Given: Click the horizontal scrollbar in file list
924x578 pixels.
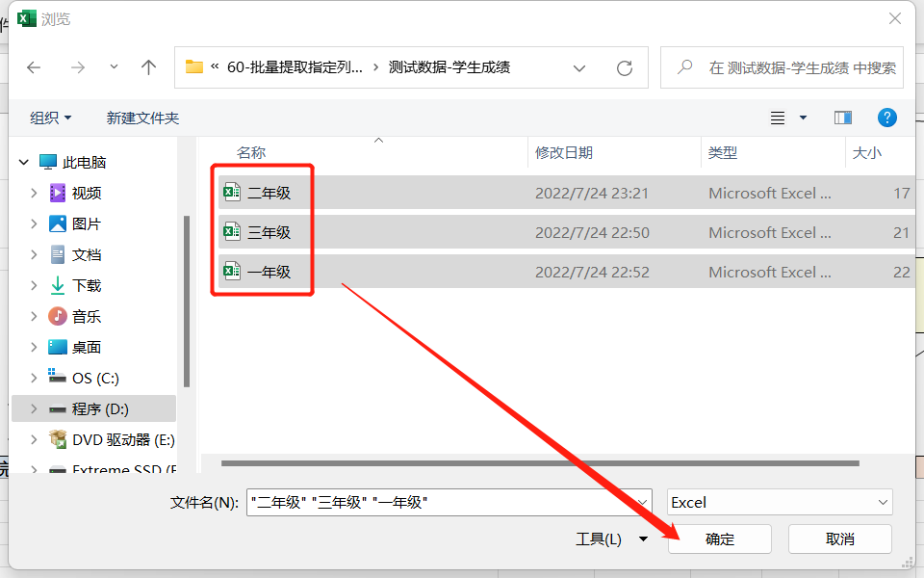Looking at the screenshot, I should coord(540,463).
